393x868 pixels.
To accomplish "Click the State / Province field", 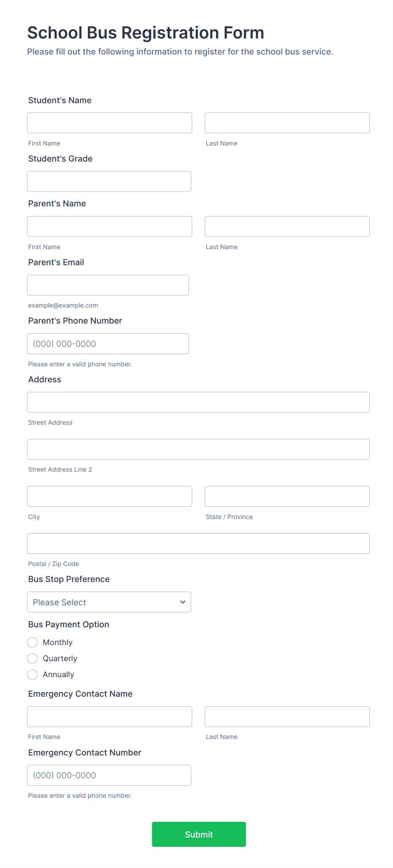I will coord(287,496).
